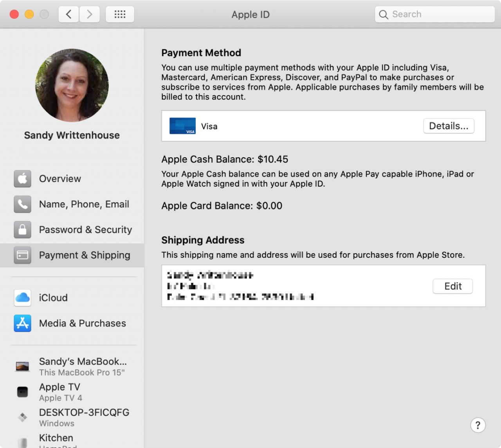Click Apple Card Balance: $0.00
Viewport: 501px width, 448px height.
click(x=222, y=206)
